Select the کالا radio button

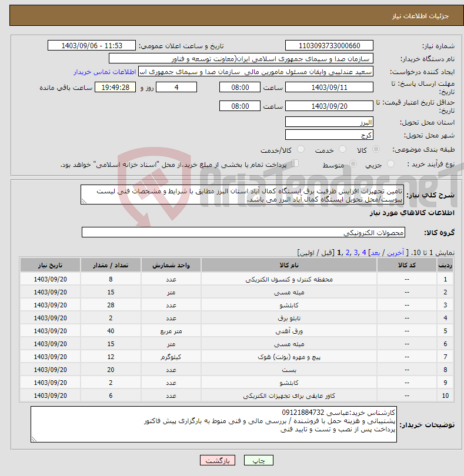[x=376, y=149]
